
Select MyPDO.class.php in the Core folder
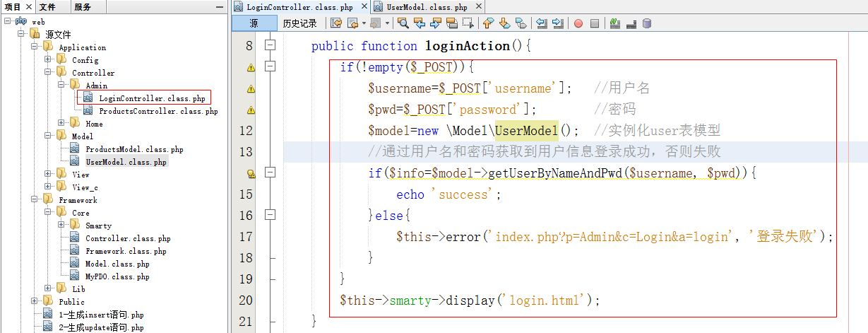117,276
